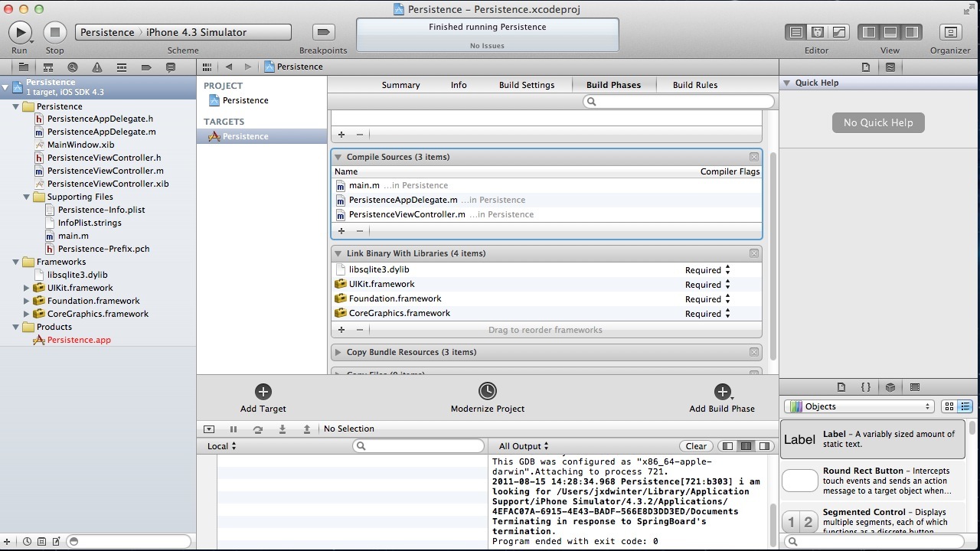The image size is (980, 551).
Task: Show the Object library cube icon
Action: (x=890, y=387)
